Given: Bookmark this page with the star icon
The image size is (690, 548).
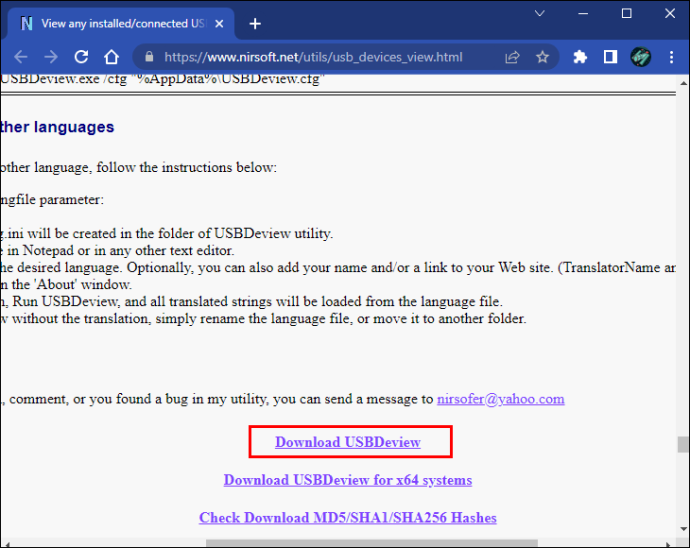Looking at the screenshot, I should pos(542,57).
